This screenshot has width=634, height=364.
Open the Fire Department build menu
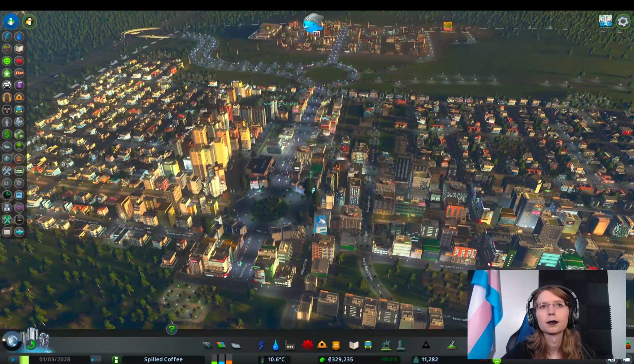[322, 345]
